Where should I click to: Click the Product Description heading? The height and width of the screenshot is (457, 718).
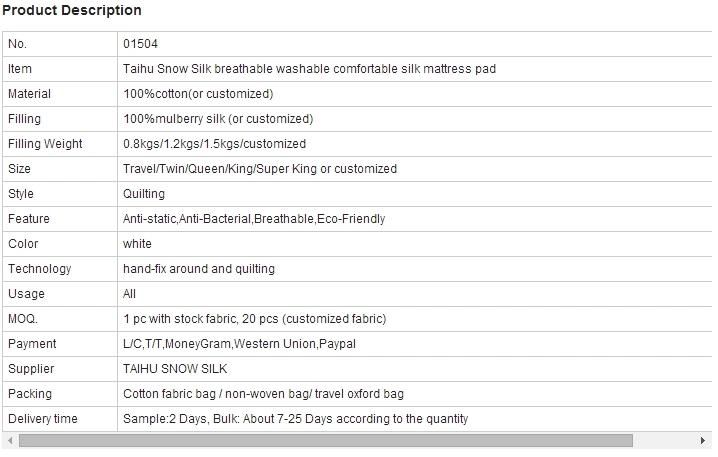coord(72,11)
